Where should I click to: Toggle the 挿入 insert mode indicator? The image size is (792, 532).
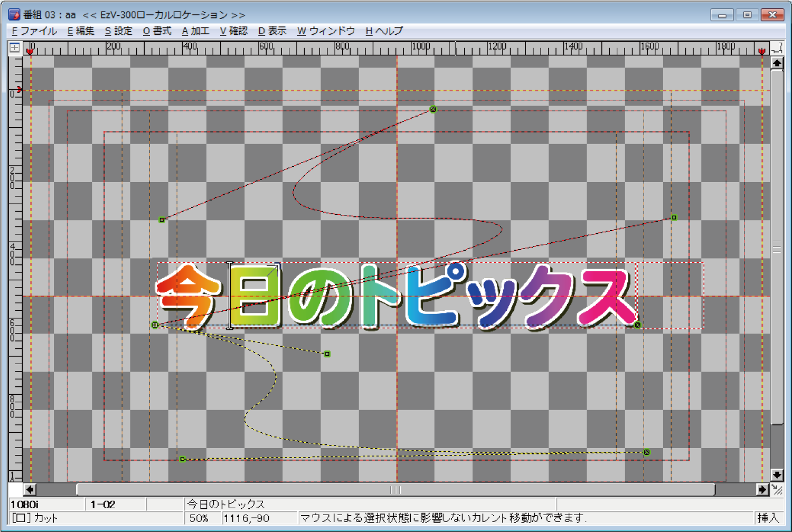[x=768, y=518]
